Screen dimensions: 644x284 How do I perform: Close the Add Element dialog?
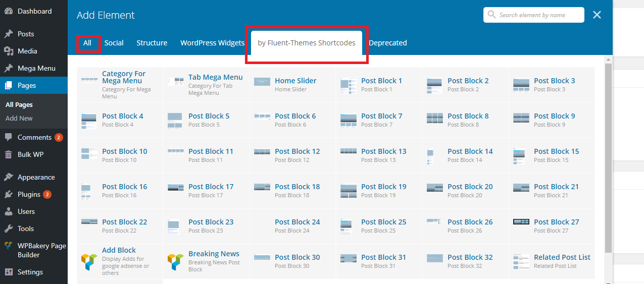(597, 15)
